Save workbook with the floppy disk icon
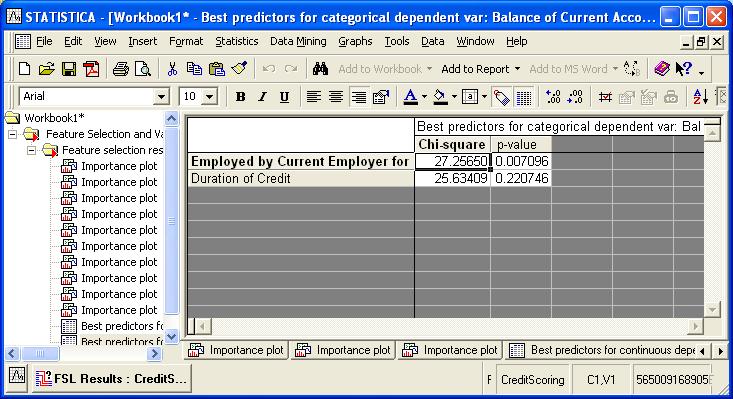733x399 pixels. [x=69, y=69]
